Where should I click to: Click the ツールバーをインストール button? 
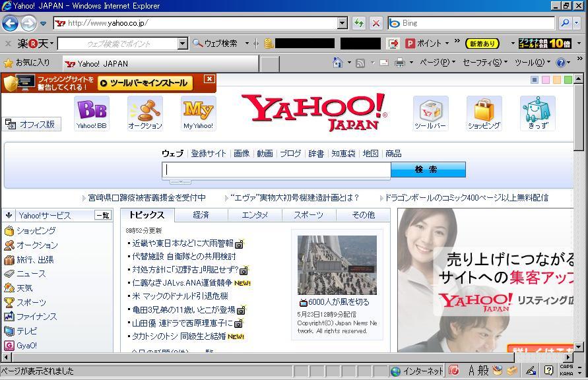145,83
